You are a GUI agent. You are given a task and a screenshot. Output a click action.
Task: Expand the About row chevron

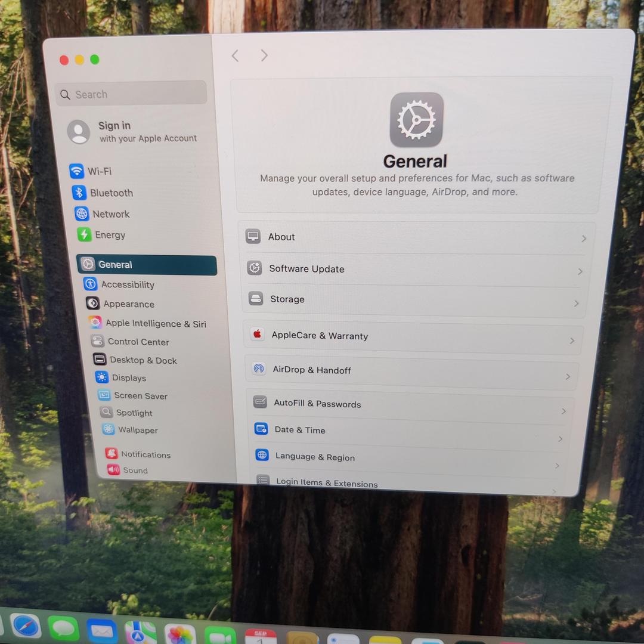click(584, 239)
